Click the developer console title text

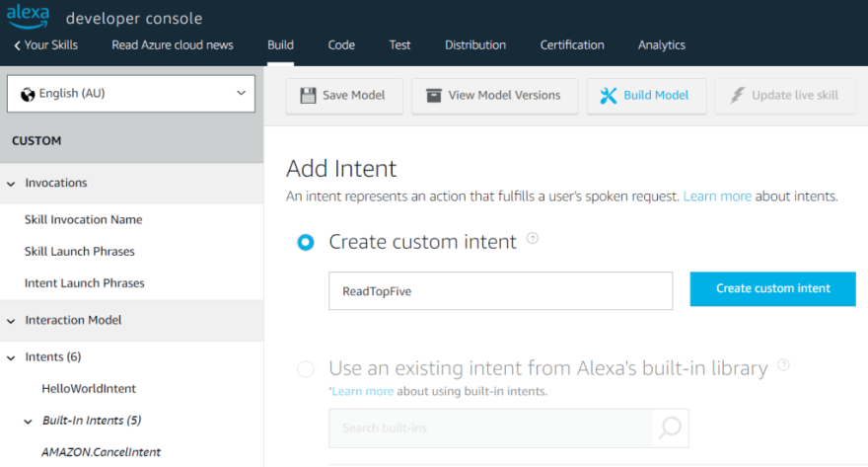[134, 19]
